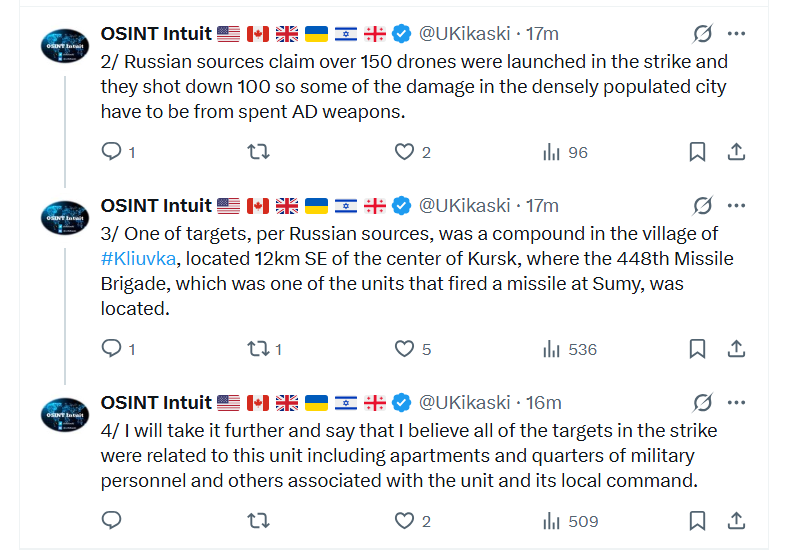Screen dimensions: 785x550
Task: Open more options on the 2/ tweet
Action: point(736,34)
